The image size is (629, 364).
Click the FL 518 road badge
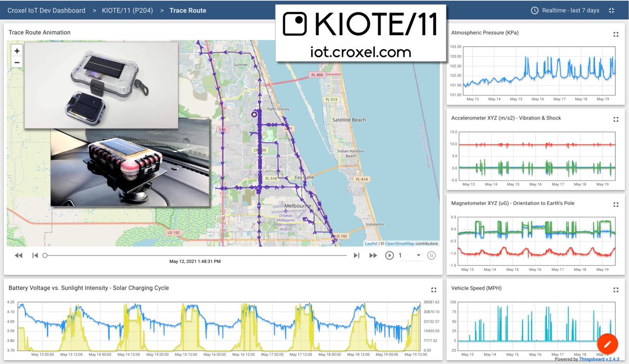click(x=270, y=179)
